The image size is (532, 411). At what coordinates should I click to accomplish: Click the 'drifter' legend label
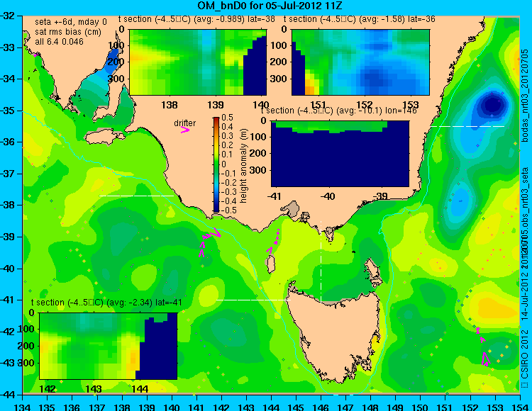185,123
